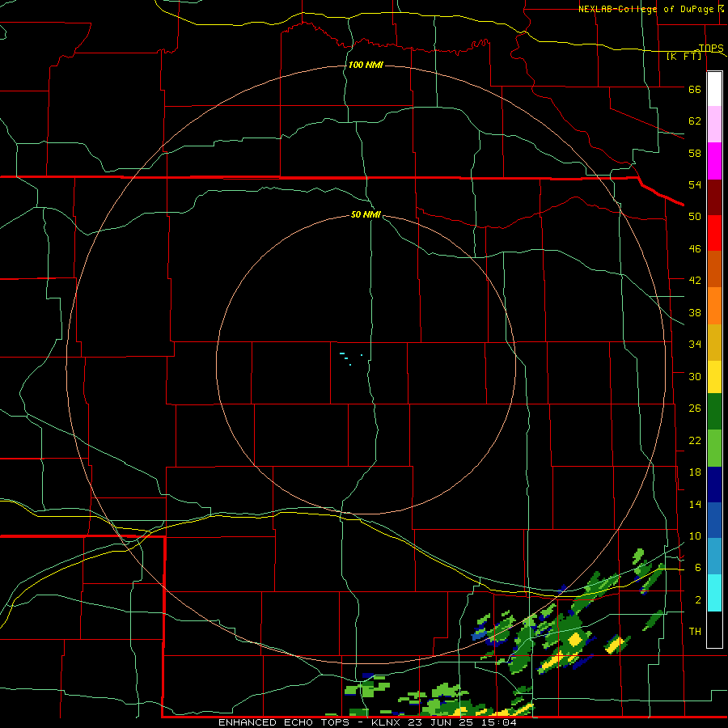Click the black TH threshold swatch
Viewport: 728px width, 728px height.
[714, 629]
